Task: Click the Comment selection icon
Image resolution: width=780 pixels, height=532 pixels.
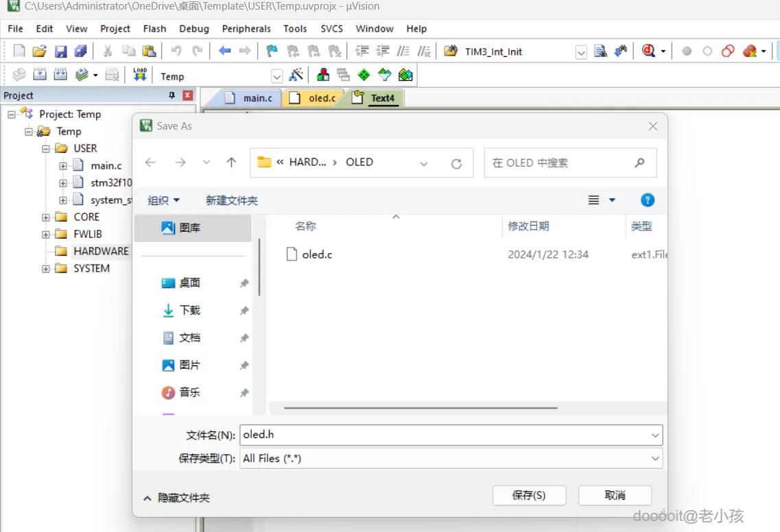Action: pos(403,51)
